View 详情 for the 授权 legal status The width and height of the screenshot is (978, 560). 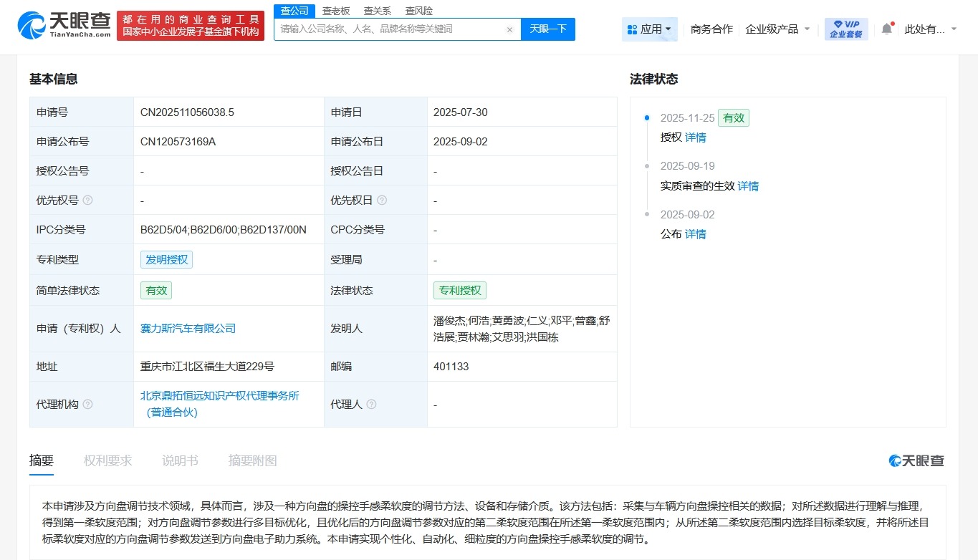[695, 137]
